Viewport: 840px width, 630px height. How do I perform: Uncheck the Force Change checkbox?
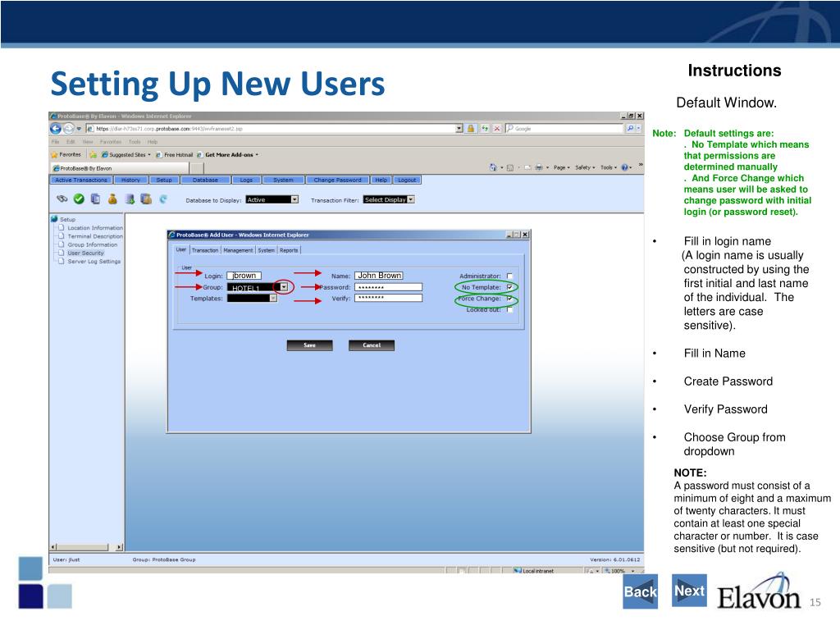(509, 299)
